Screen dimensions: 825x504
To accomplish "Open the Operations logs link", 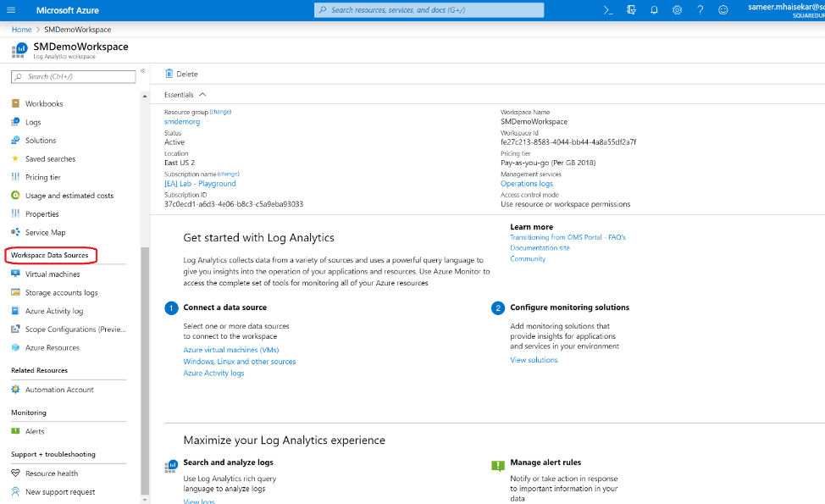I will [527, 184].
